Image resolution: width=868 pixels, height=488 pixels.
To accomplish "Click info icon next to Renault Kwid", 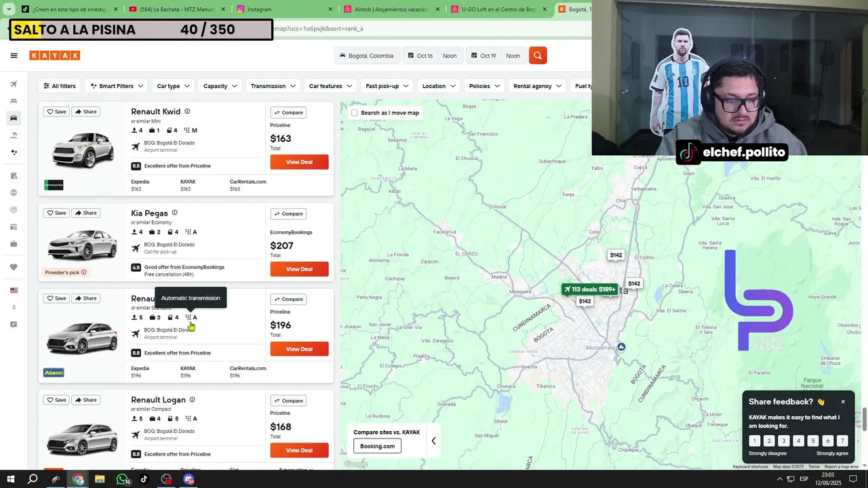I will 187,112.
